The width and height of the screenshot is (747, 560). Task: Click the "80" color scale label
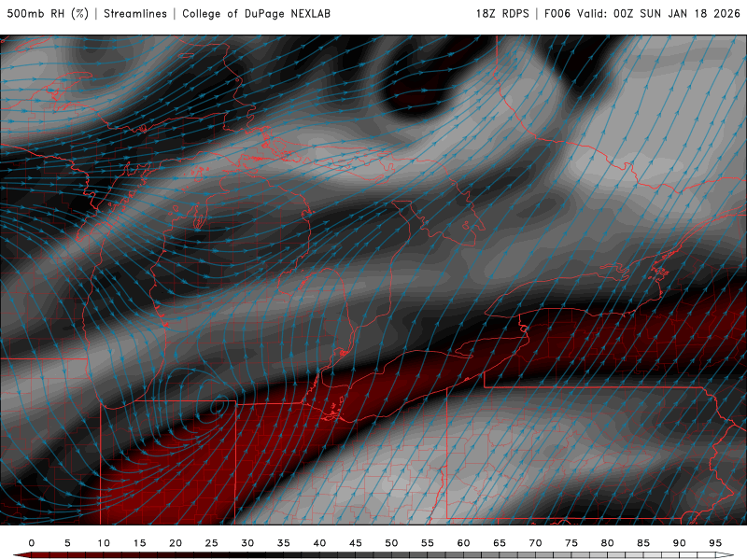coord(608,543)
